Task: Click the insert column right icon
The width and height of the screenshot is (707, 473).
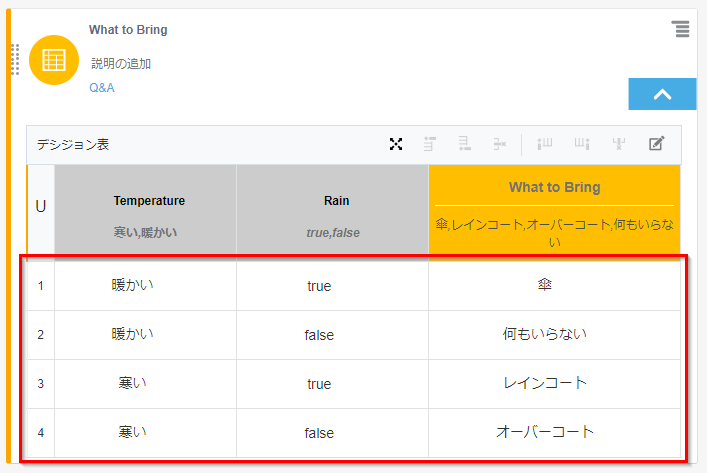Action: tap(582, 144)
